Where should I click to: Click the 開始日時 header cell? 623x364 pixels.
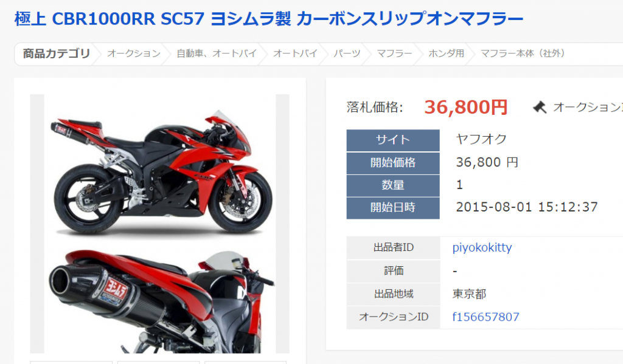[393, 208]
